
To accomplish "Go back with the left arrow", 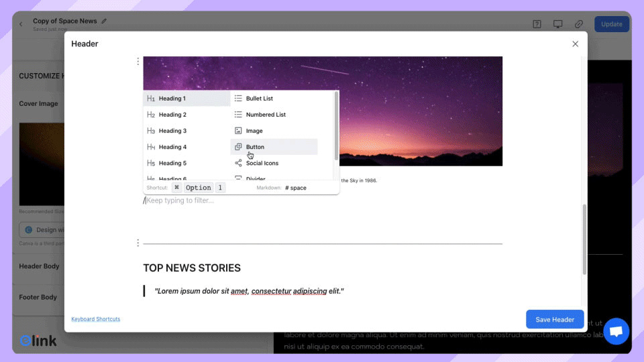I will pos(21,24).
